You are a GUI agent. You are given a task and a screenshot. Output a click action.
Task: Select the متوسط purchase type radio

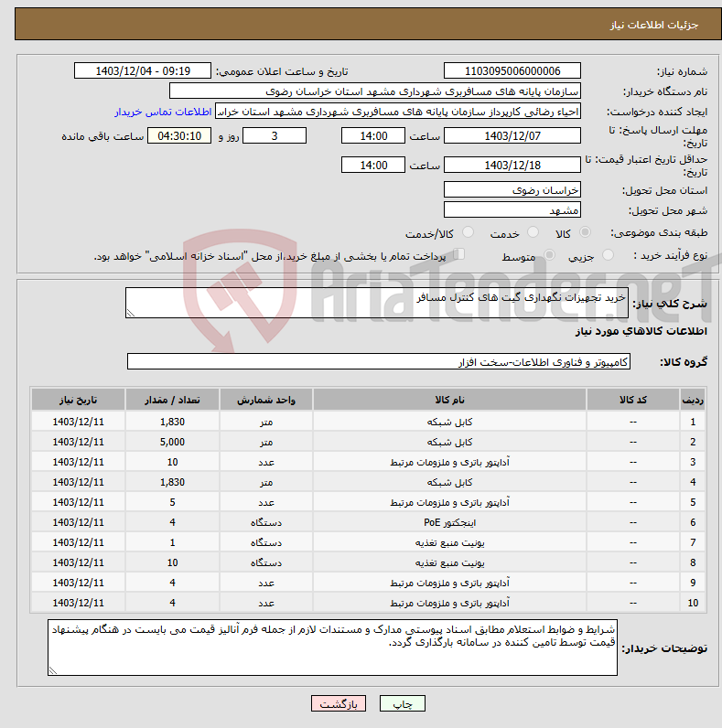549,255
